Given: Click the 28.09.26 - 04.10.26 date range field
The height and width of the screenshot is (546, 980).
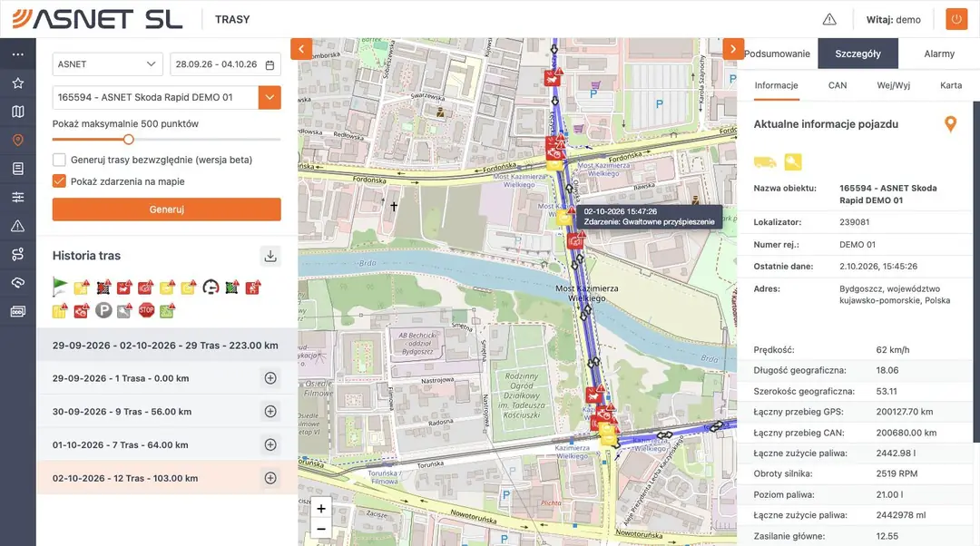Looking at the screenshot, I should pyautogui.click(x=226, y=64).
